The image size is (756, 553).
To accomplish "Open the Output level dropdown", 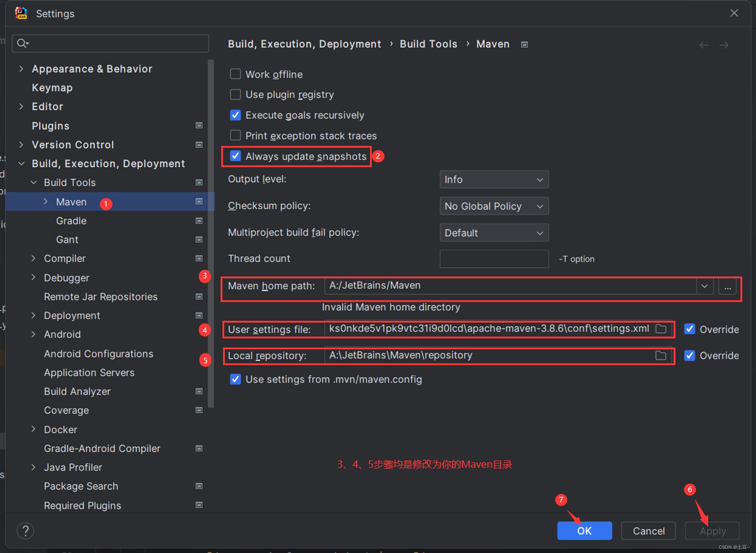I will pos(494,180).
